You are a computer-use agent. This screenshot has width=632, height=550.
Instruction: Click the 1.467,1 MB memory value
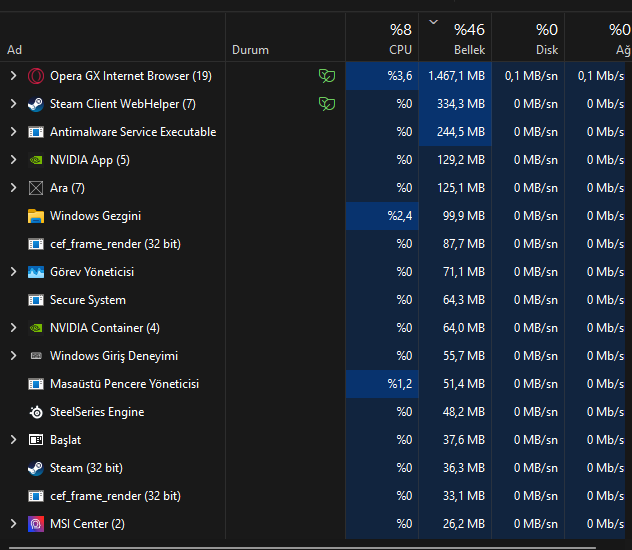click(456, 76)
